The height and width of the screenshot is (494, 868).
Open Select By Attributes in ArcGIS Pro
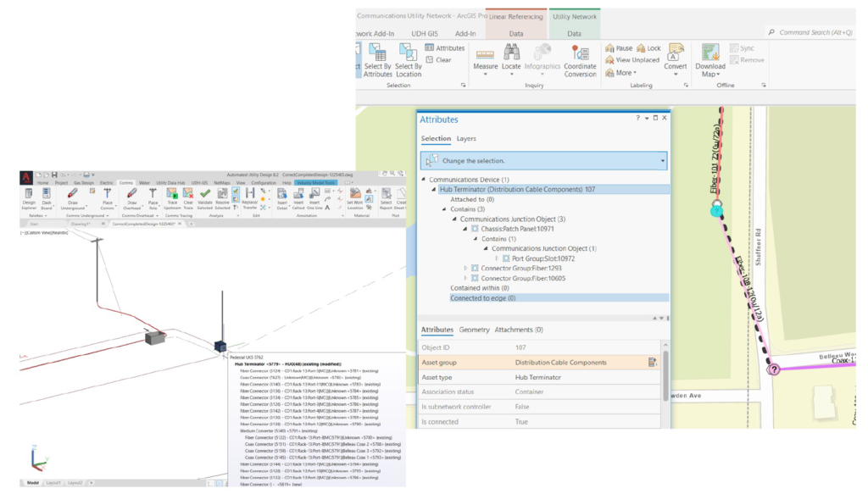pos(377,60)
